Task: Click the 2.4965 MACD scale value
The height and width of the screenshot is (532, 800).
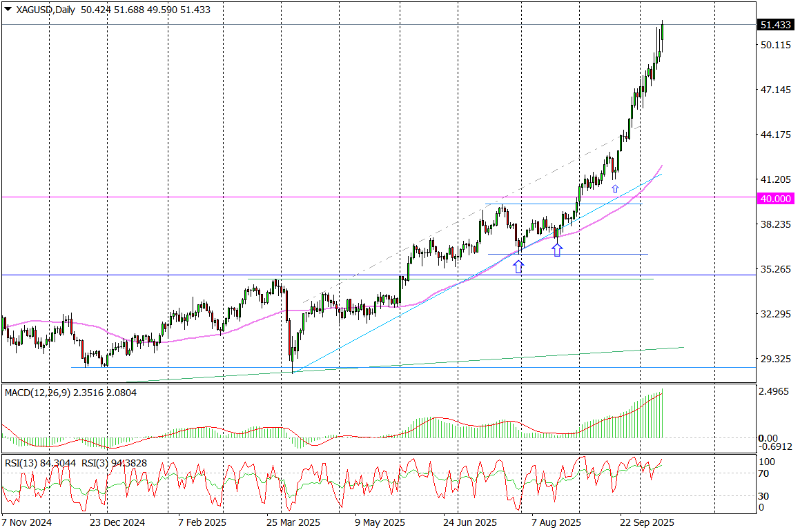Action: coord(774,391)
